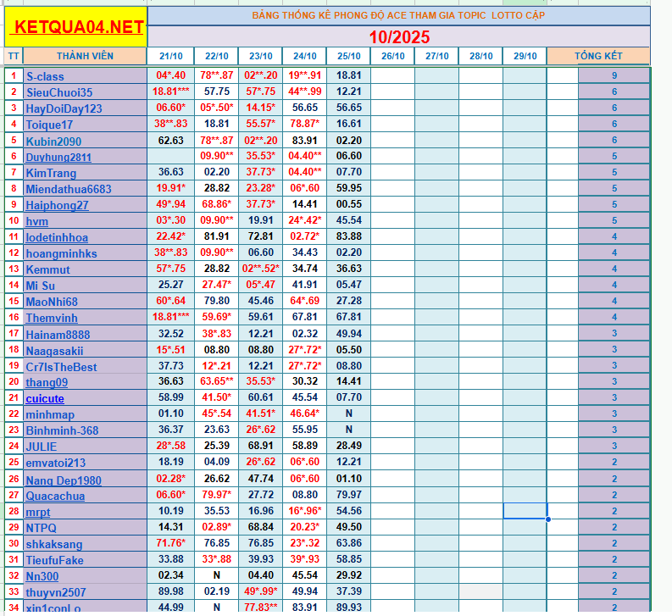Select the 10/2025 month title cell
Screen dimensions: 672x616
coord(398,36)
